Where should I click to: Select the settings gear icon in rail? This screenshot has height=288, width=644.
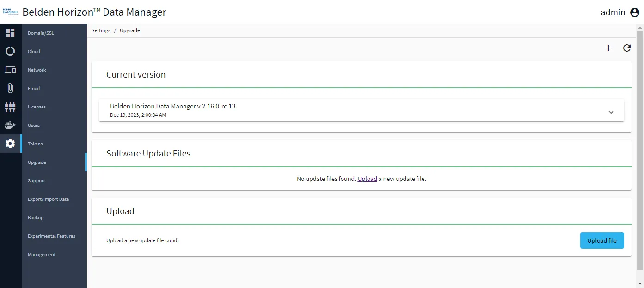10,144
